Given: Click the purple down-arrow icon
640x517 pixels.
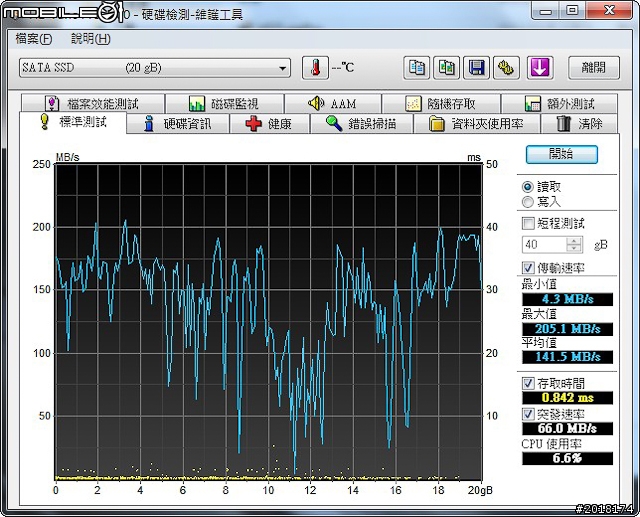Looking at the screenshot, I should (x=540, y=68).
